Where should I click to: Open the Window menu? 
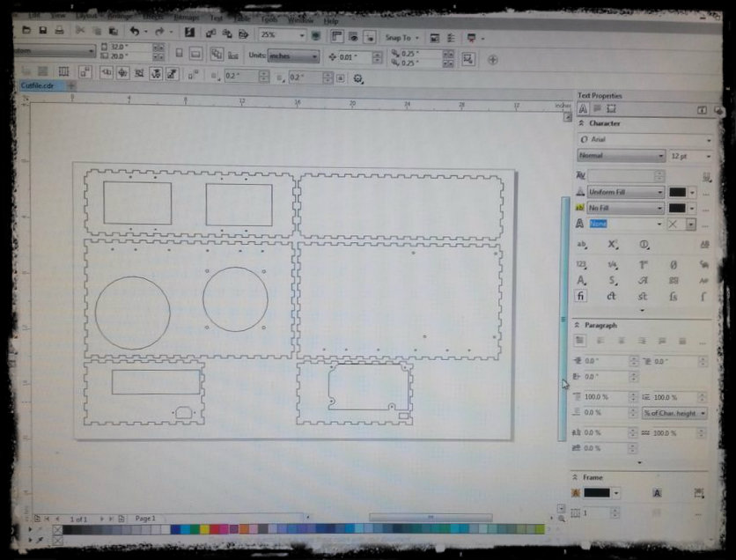click(x=300, y=20)
